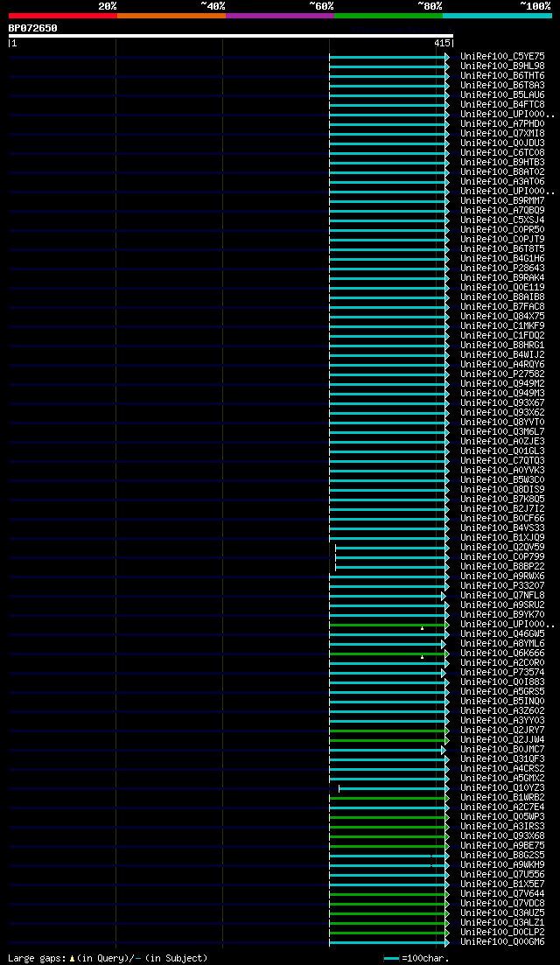The width and height of the screenshot is (560, 965).
Task: Click the red 20% identity legend segment
Action: (63, 16)
